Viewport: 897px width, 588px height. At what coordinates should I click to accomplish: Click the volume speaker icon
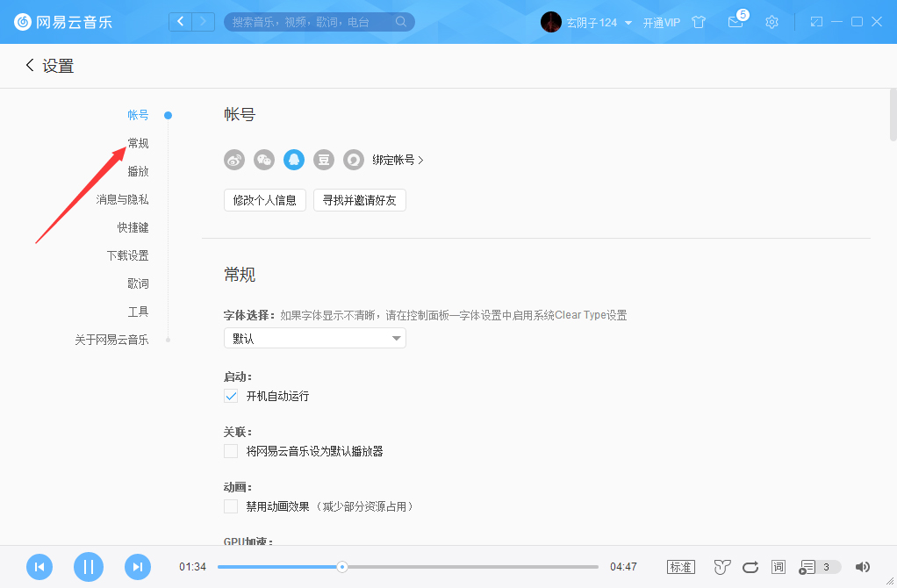click(x=861, y=567)
